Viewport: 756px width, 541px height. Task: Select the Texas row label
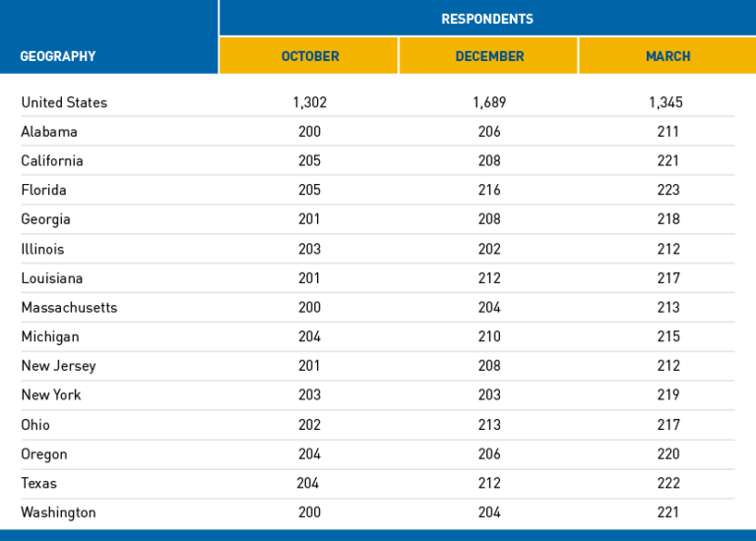click(39, 483)
